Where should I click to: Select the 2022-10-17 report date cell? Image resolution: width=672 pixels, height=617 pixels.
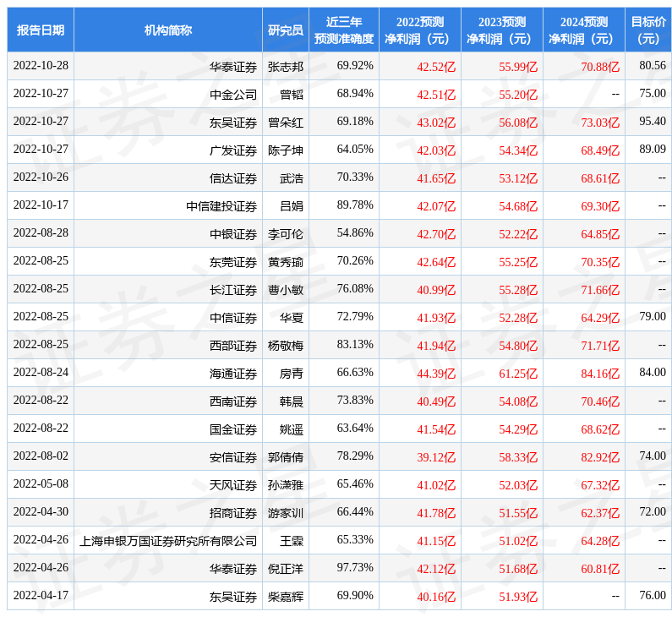41,205
